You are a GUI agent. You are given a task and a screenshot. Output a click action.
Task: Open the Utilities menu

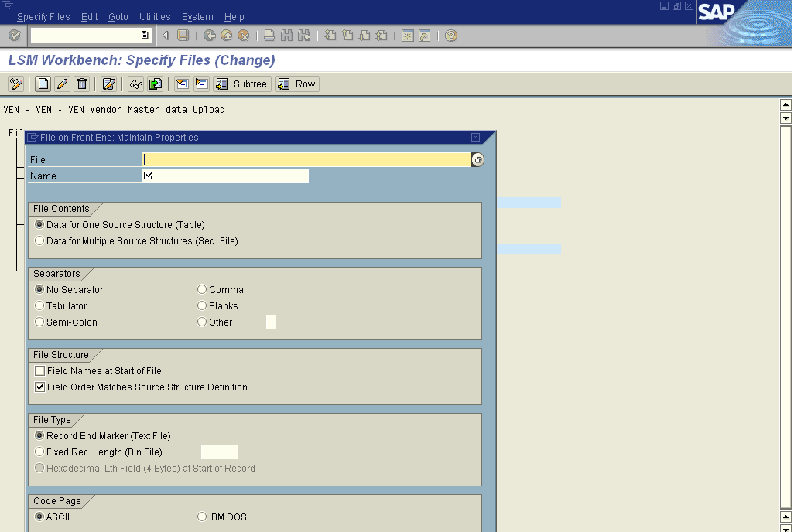pos(155,16)
